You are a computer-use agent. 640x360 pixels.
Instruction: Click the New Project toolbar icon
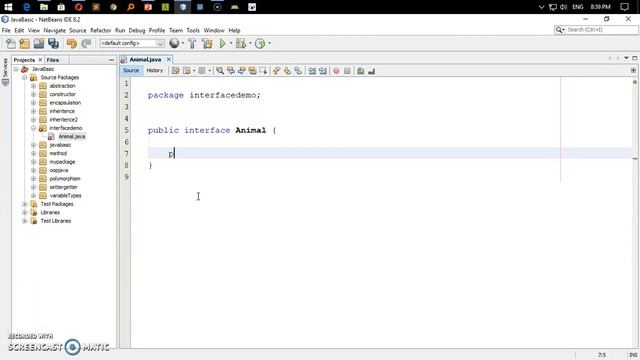(24, 43)
